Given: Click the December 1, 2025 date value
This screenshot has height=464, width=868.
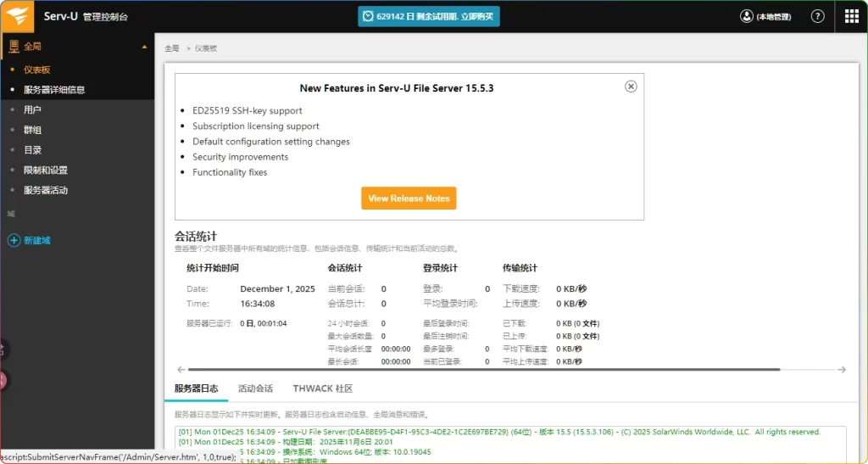Looking at the screenshot, I should pyautogui.click(x=277, y=288).
